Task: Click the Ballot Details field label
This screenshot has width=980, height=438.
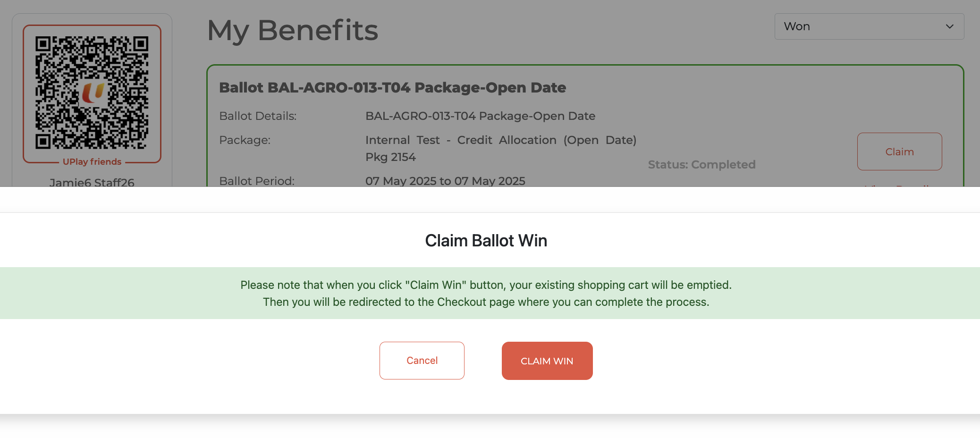Action: click(258, 116)
